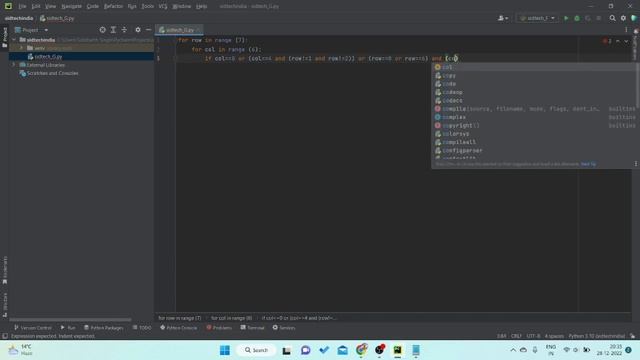Viewport: 640px width, 360px height.
Task: Start debugging with the bug icon
Action: pyautogui.click(x=577, y=18)
